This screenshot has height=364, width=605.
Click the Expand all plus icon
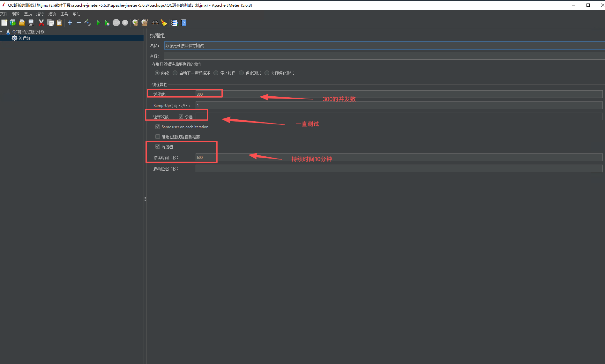70,23
